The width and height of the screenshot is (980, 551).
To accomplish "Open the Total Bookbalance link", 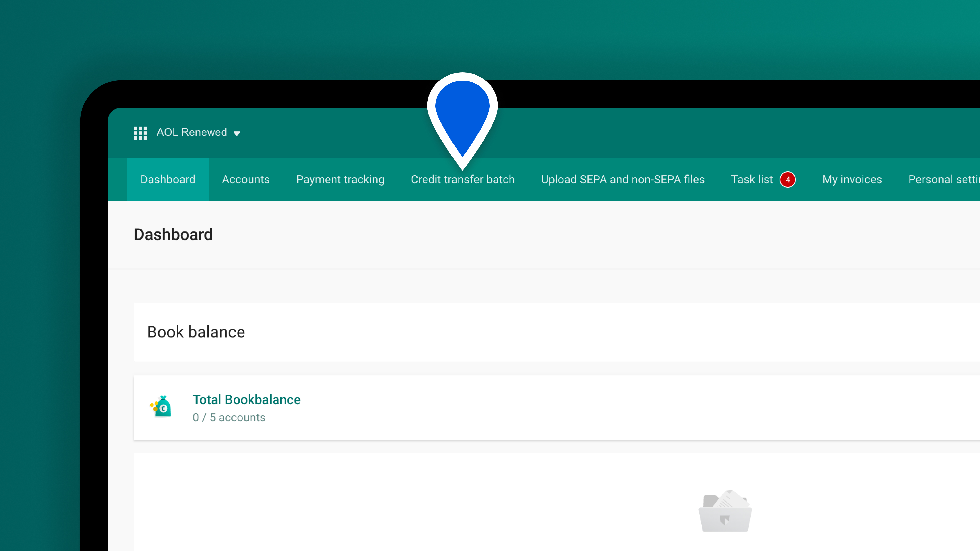I will point(247,400).
